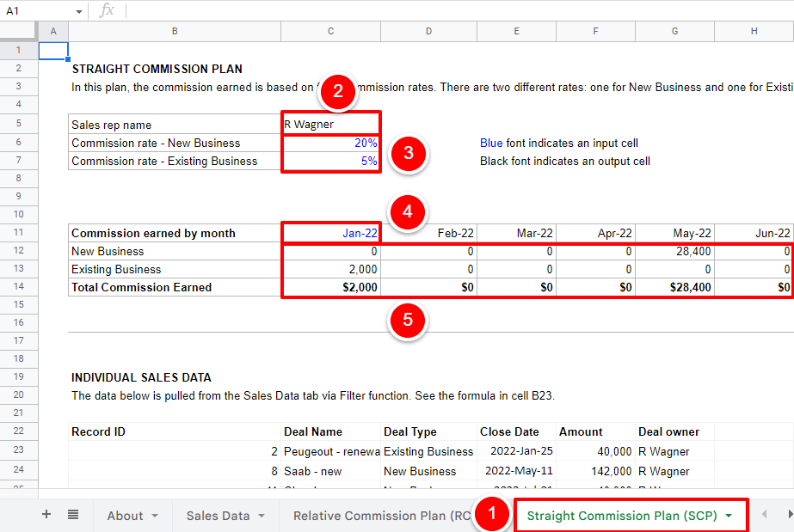
Task: Select the Feb-22 month cell
Action: (428, 233)
